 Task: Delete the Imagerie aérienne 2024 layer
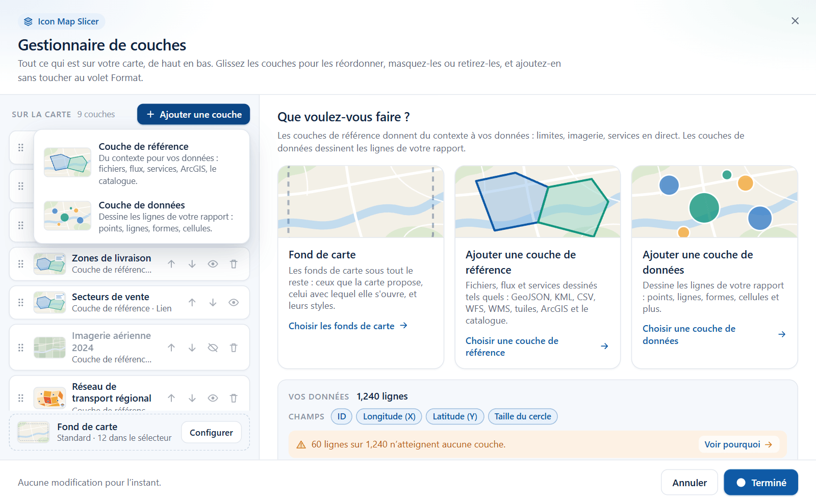pos(234,348)
